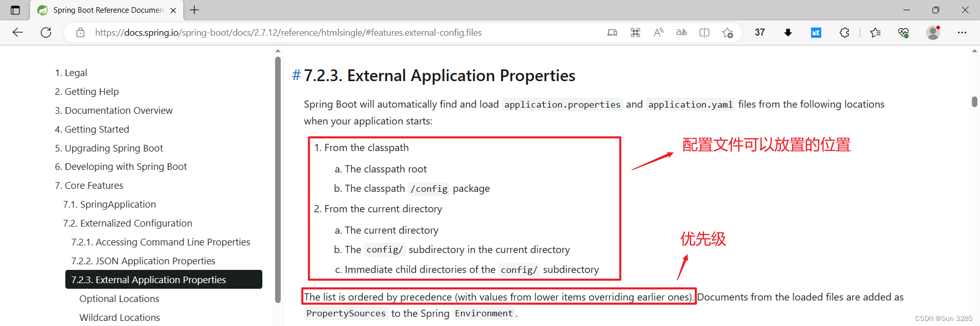Open 7. Core Features section
Image resolution: width=980 pixels, height=326 pixels.
pyautogui.click(x=89, y=186)
